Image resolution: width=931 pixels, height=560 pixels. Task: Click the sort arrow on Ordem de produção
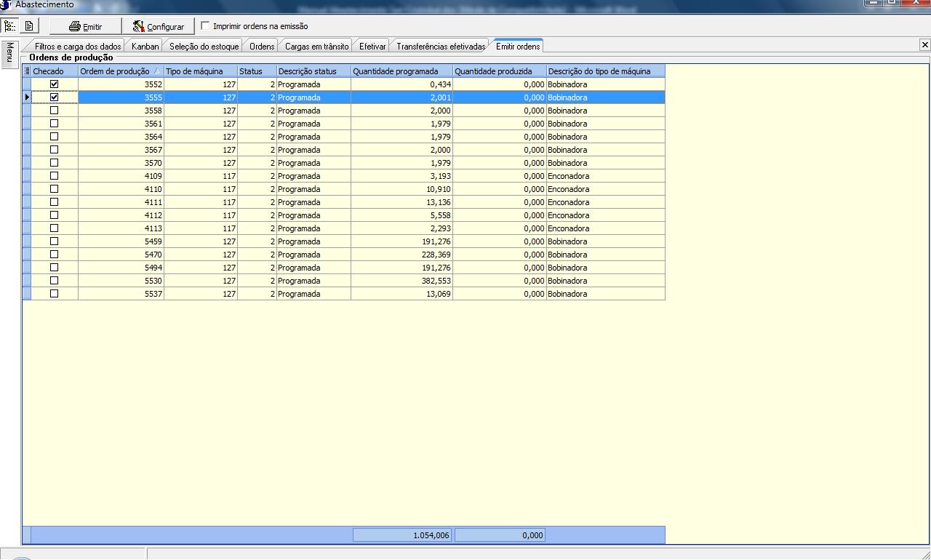[x=157, y=71]
